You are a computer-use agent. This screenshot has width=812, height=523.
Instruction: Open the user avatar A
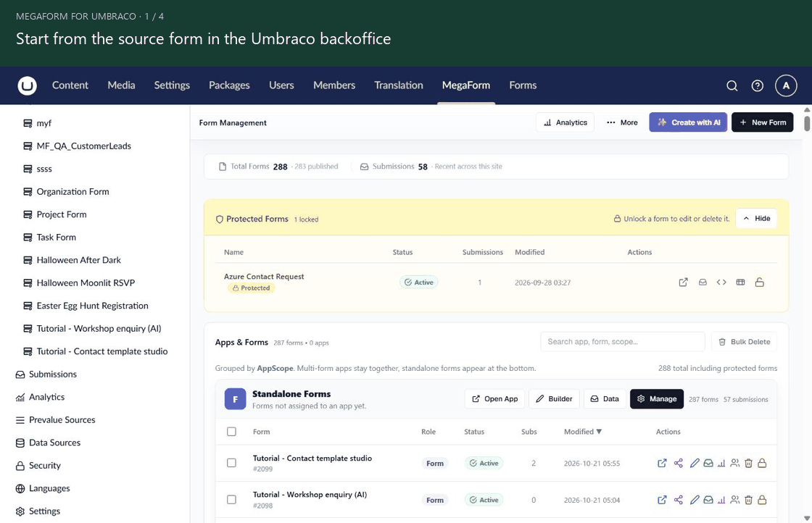(786, 85)
